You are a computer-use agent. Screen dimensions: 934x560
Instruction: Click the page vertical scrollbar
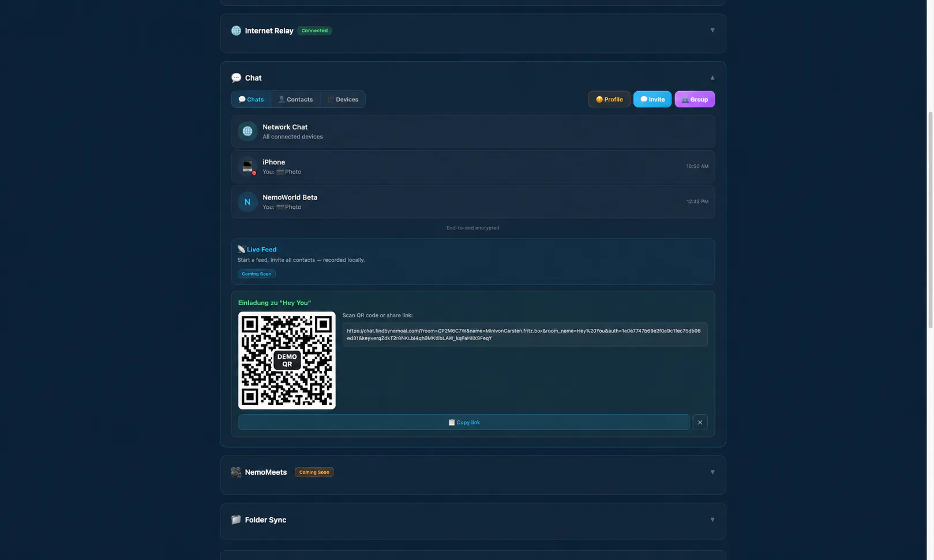tap(930, 219)
